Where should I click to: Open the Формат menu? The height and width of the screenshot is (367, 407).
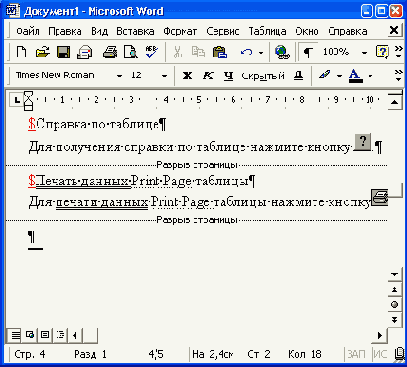pos(180,31)
